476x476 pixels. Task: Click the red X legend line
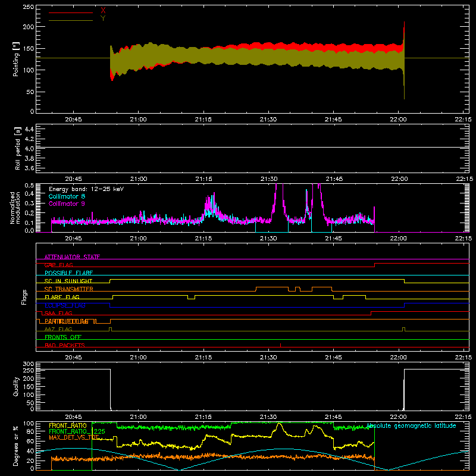pyautogui.click(x=71, y=12)
